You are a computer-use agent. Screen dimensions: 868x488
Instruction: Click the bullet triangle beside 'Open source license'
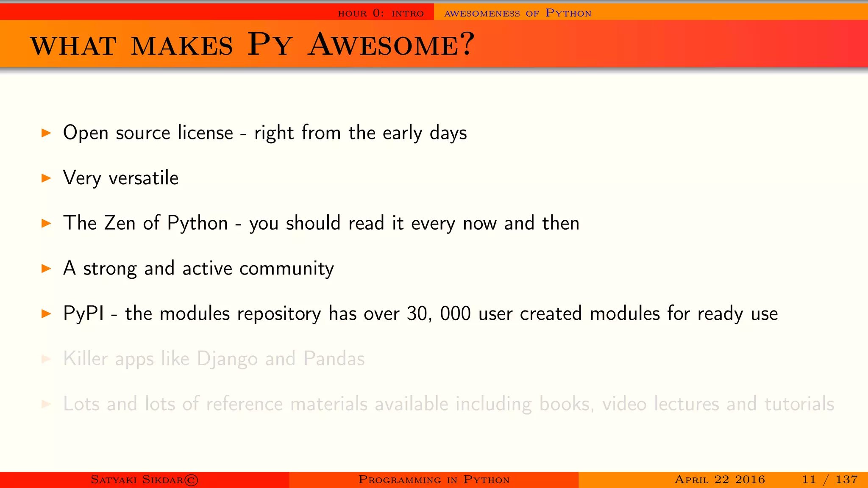tap(46, 133)
